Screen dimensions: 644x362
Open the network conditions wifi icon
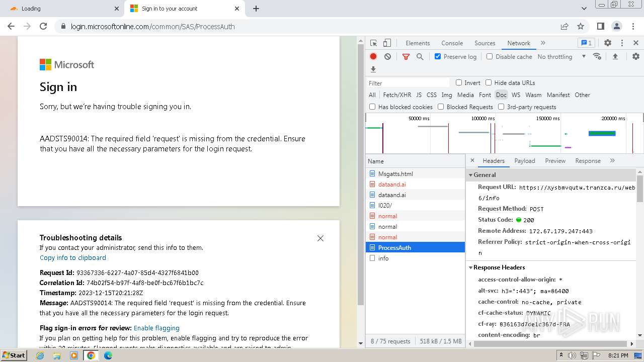point(597,56)
